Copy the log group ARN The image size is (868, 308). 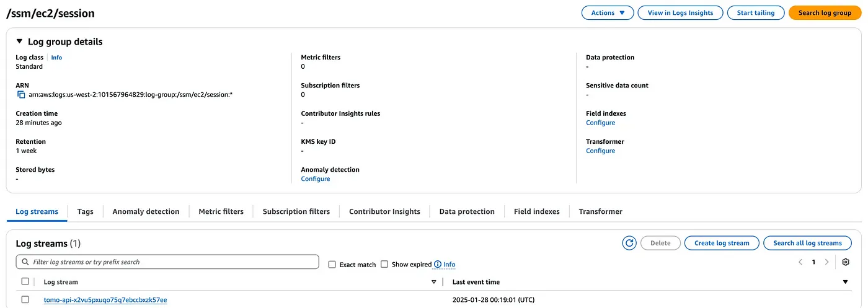point(20,95)
